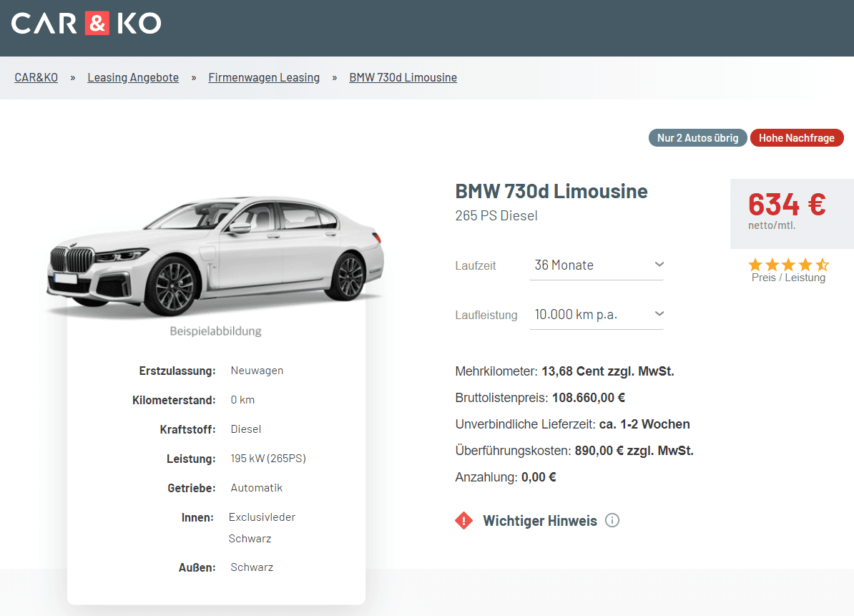Viewport: 854px width, 616px height.
Task: Go to CAR&KO breadcrumb link
Action: pos(36,78)
